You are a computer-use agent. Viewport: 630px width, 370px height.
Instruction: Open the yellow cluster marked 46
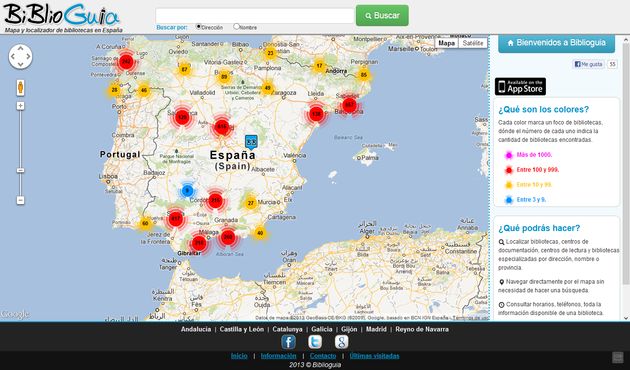coord(144,90)
